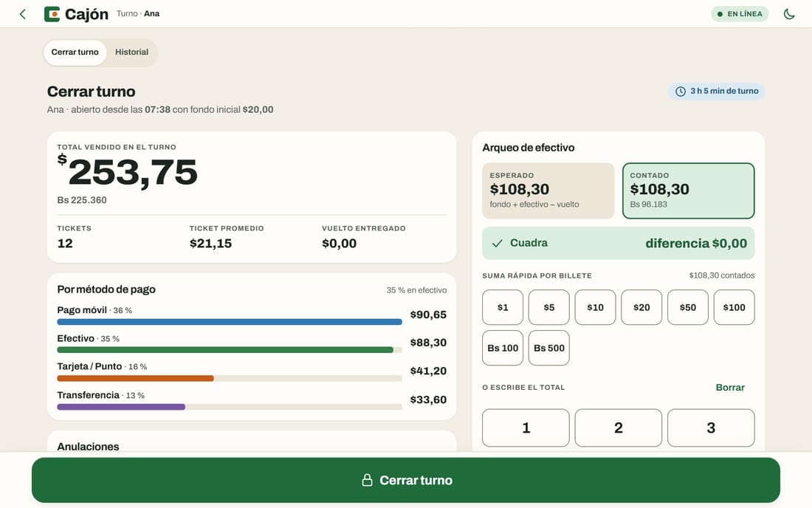Add a $20 bill to the count
Image resolution: width=812 pixels, height=508 pixels.
tap(641, 307)
